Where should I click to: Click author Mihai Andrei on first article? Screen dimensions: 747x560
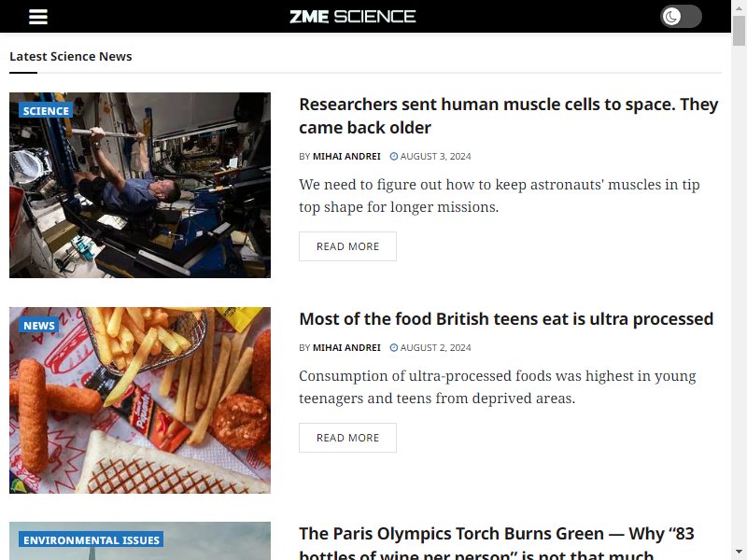pos(346,156)
